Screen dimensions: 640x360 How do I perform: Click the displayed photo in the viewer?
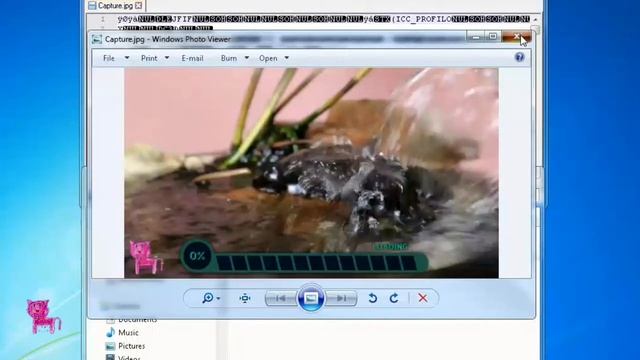pyautogui.click(x=311, y=173)
